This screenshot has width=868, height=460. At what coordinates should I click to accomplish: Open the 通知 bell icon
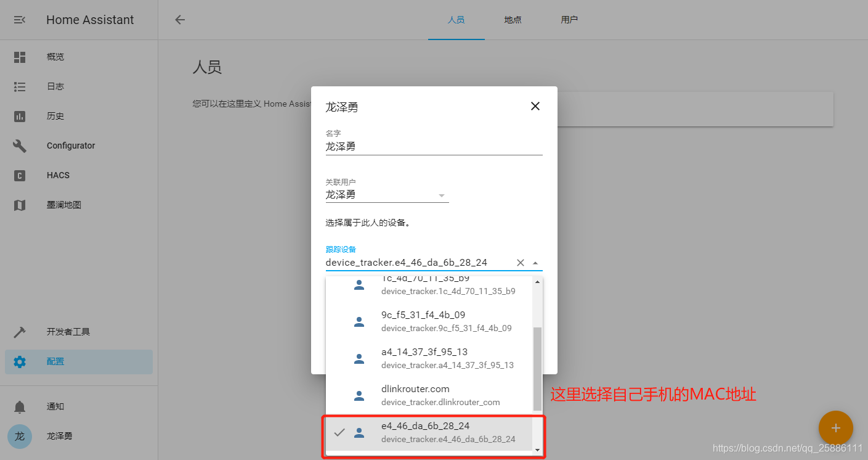tap(20, 407)
